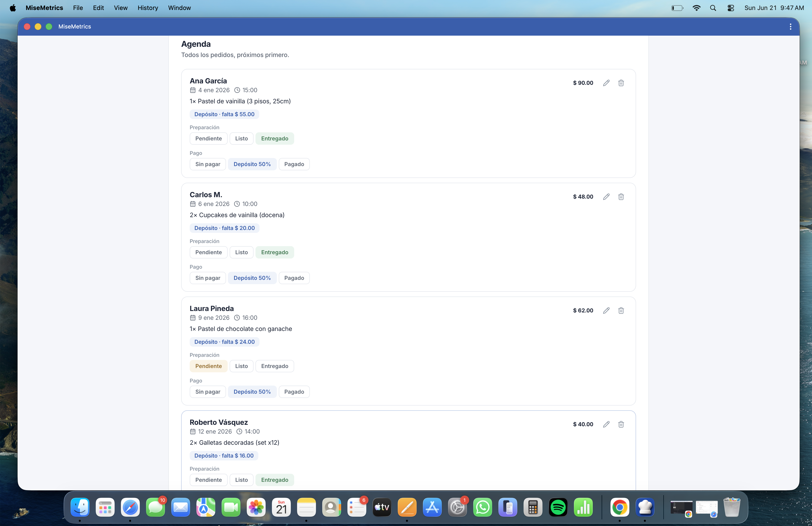Select Depósito 50% for Laura Pineda
The height and width of the screenshot is (526, 812).
[x=252, y=392]
